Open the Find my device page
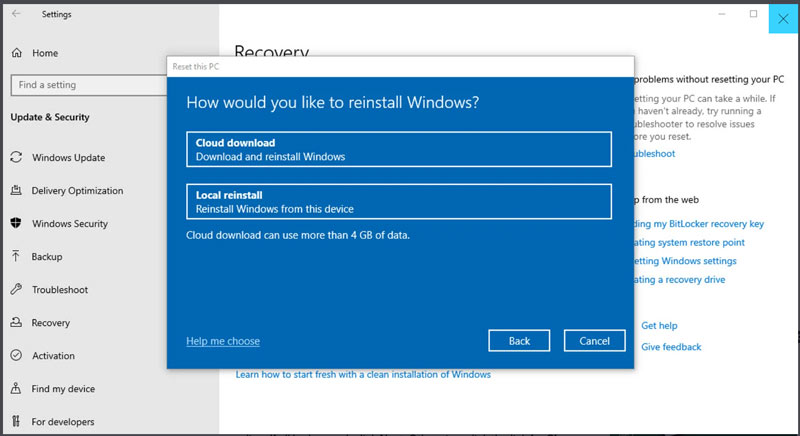Image resolution: width=800 pixels, height=436 pixels. pos(63,389)
